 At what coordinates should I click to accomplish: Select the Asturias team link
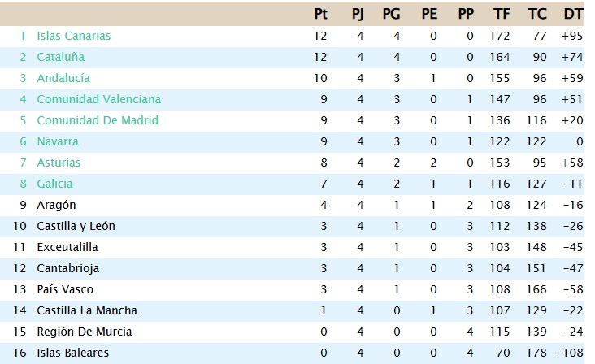pyautogui.click(x=59, y=162)
